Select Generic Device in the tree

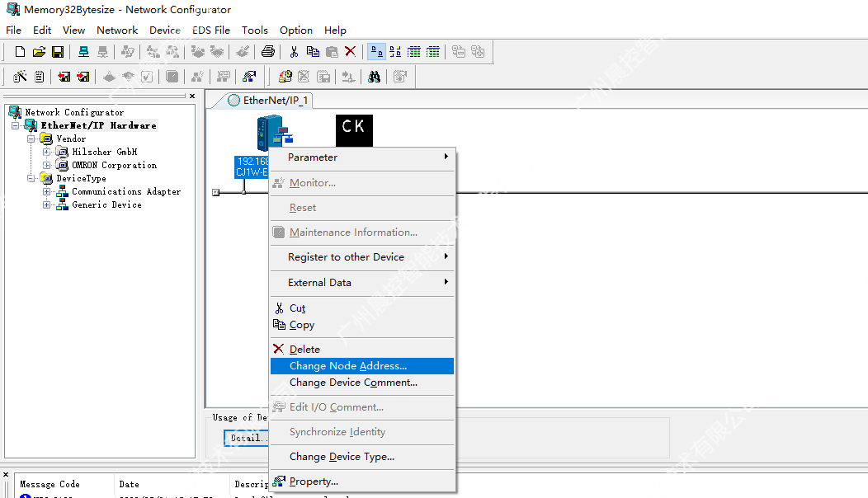coord(106,205)
